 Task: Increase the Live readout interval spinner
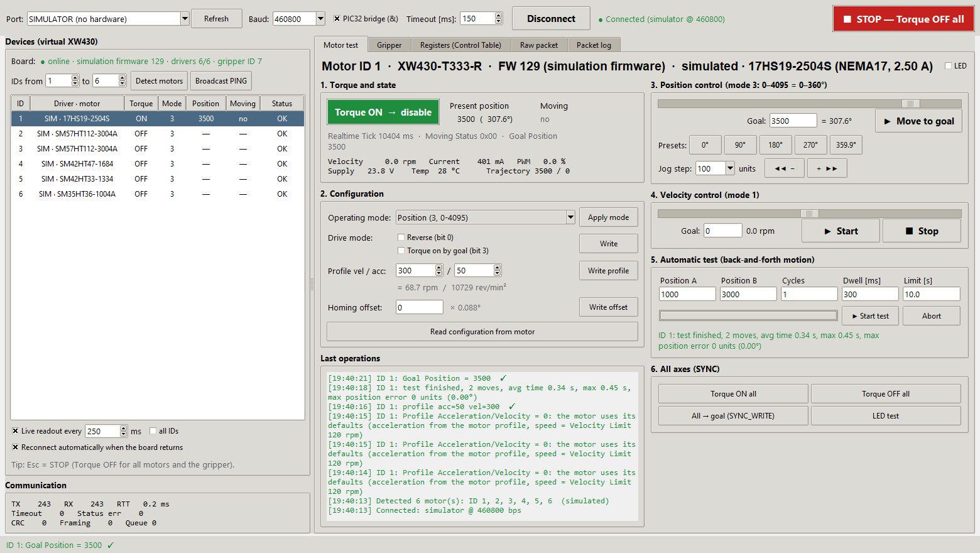[124, 428]
